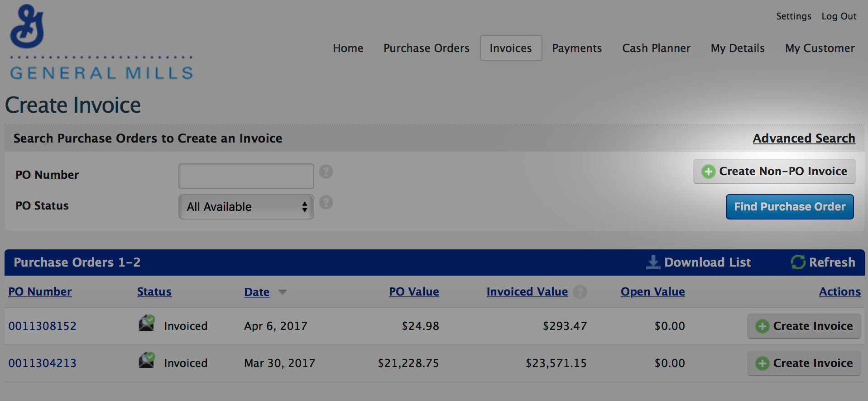Refresh the purchase orders list

[823, 262]
